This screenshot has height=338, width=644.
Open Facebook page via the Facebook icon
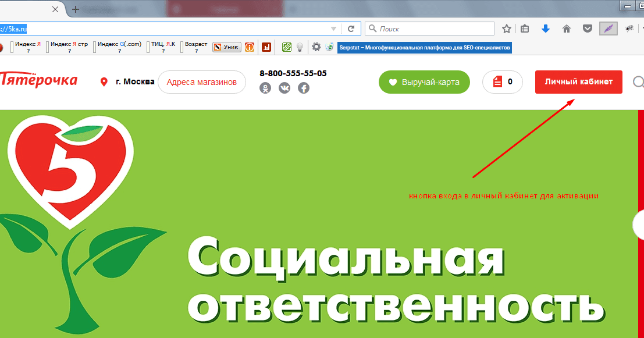click(x=303, y=88)
